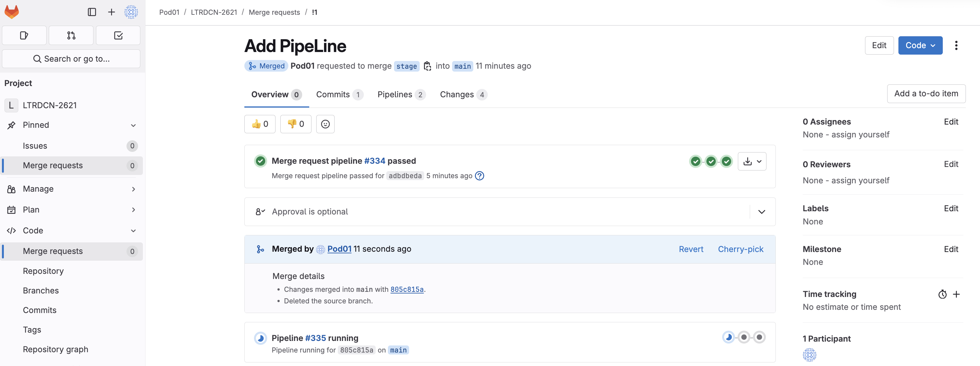Image resolution: width=980 pixels, height=366 pixels.
Task: Open the Code dropdown button
Action: 920,46
